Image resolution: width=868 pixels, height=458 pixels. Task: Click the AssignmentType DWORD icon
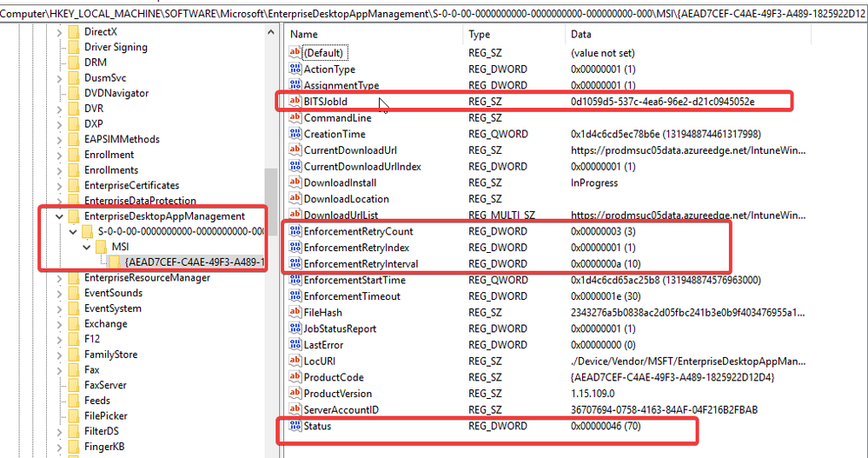pyautogui.click(x=295, y=85)
